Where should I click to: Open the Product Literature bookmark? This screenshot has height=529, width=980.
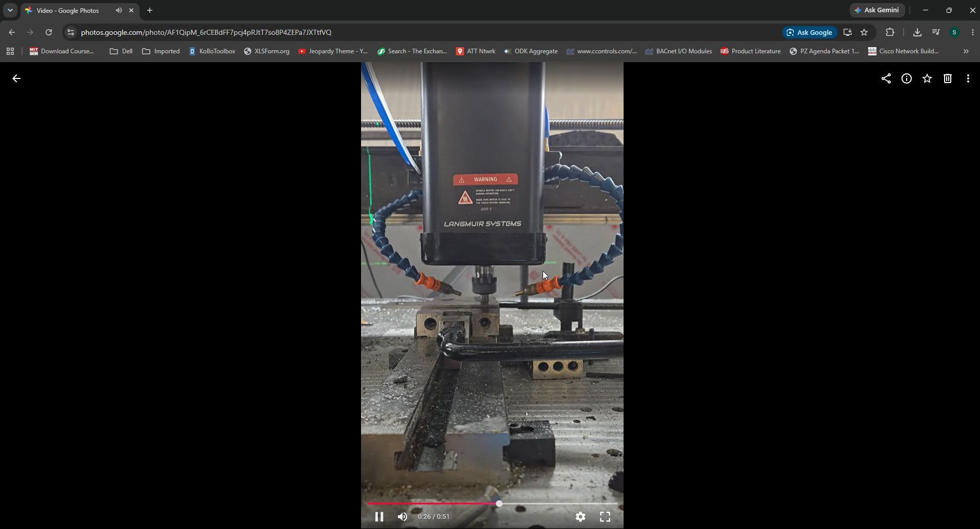point(750,51)
